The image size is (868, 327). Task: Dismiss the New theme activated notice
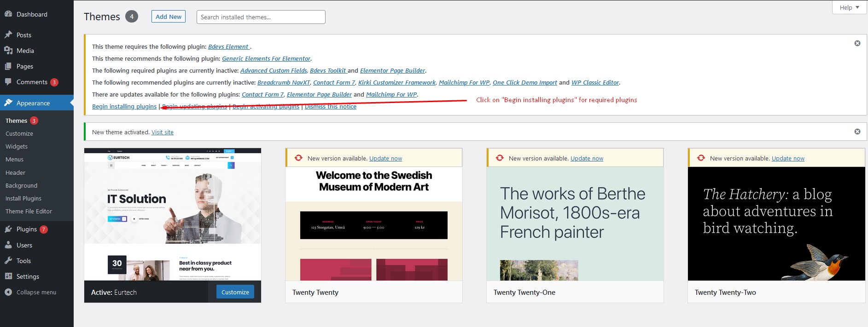(857, 132)
